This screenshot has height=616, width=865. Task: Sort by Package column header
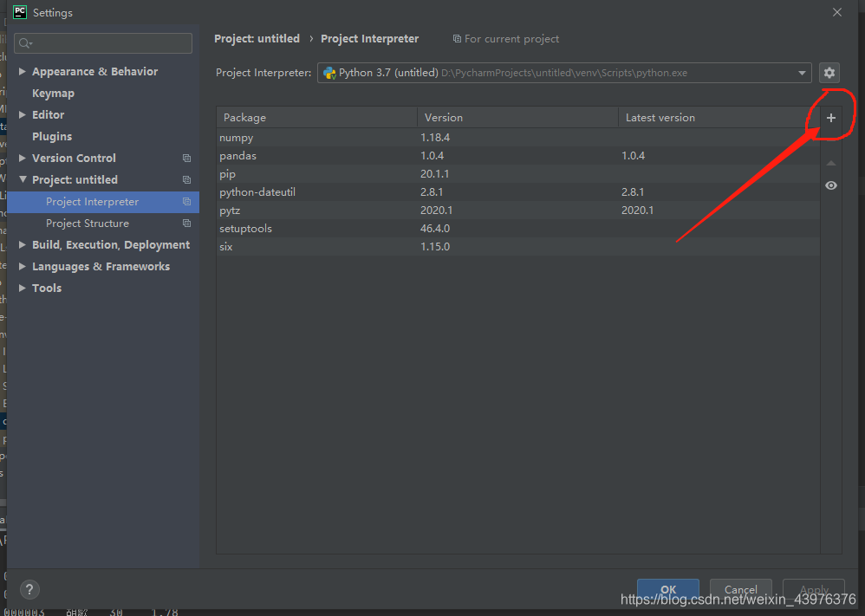[x=316, y=118]
